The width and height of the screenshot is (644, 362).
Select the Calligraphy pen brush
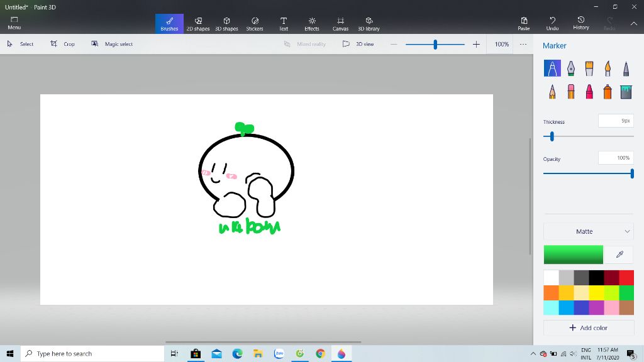click(x=571, y=68)
